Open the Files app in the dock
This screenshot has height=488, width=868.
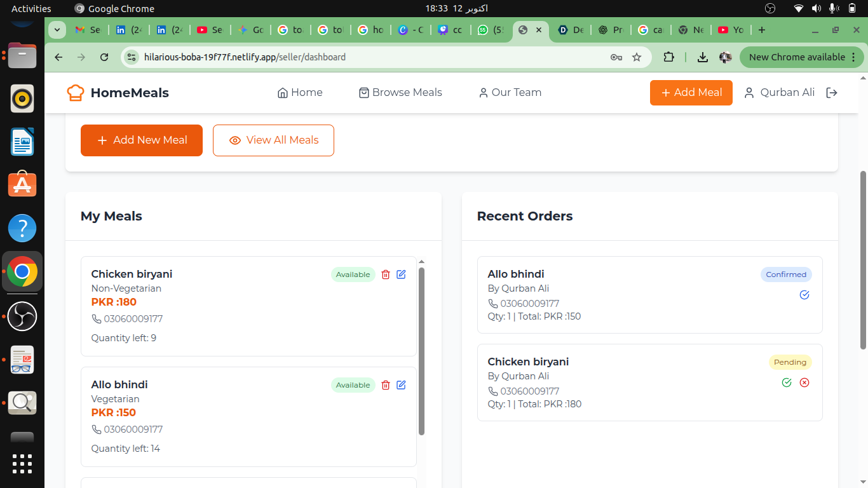tap(22, 56)
